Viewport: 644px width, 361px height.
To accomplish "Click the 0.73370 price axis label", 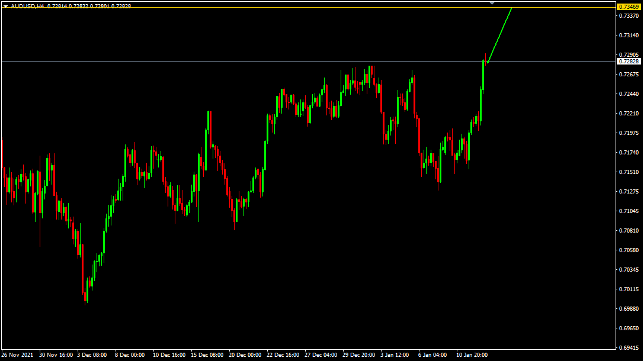I will pyautogui.click(x=629, y=15).
